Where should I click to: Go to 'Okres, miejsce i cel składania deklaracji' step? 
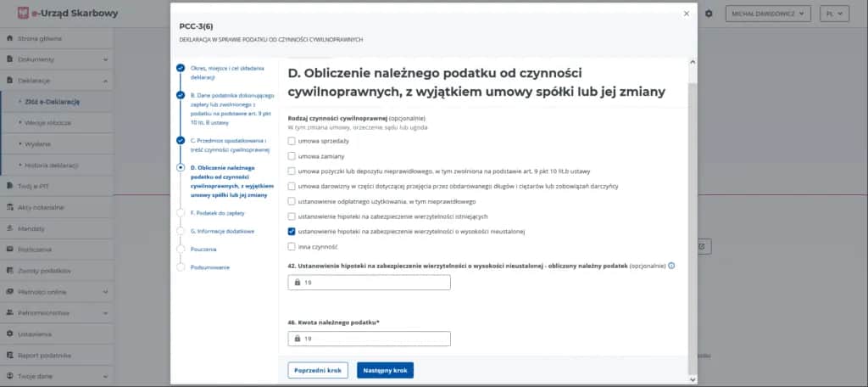pyautogui.click(x=227, y=73)
